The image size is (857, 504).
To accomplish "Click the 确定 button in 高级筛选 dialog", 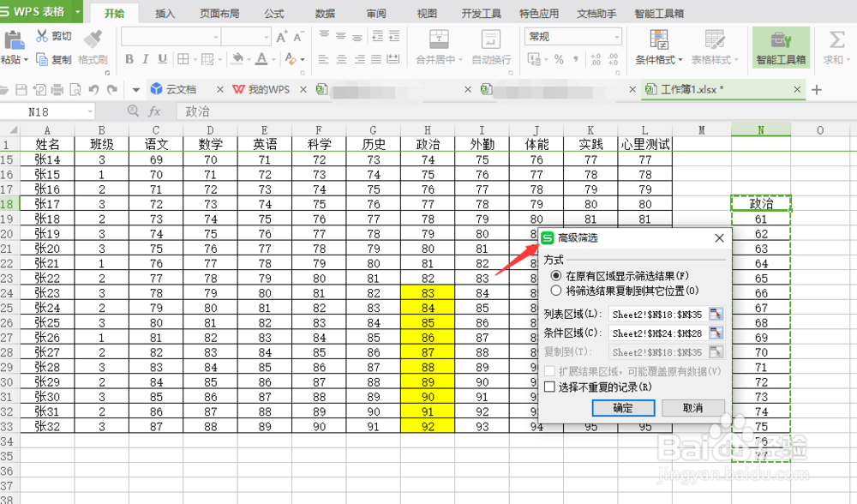I will coord(623,407).
